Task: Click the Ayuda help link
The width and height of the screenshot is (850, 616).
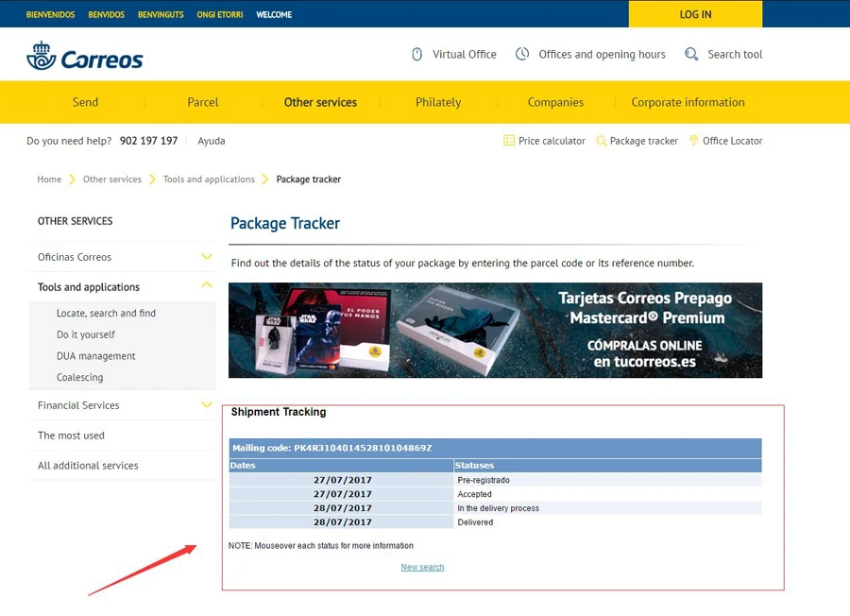Action: [211, 141]
